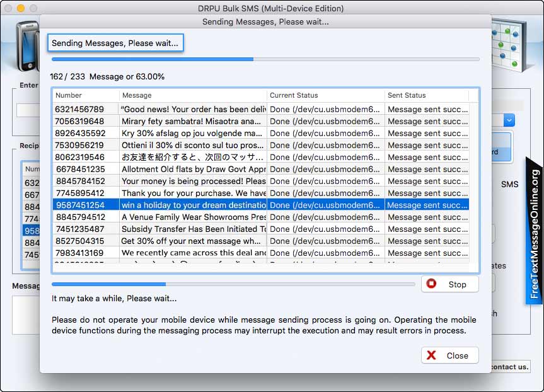Select the row with number 7745895412

click(x=261, y=193)
